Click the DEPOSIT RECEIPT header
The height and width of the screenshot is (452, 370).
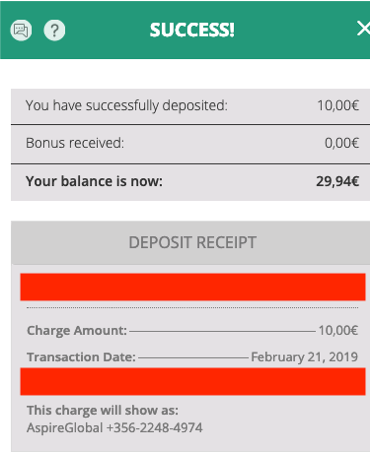pyautogui.click(x=190, y=242)
